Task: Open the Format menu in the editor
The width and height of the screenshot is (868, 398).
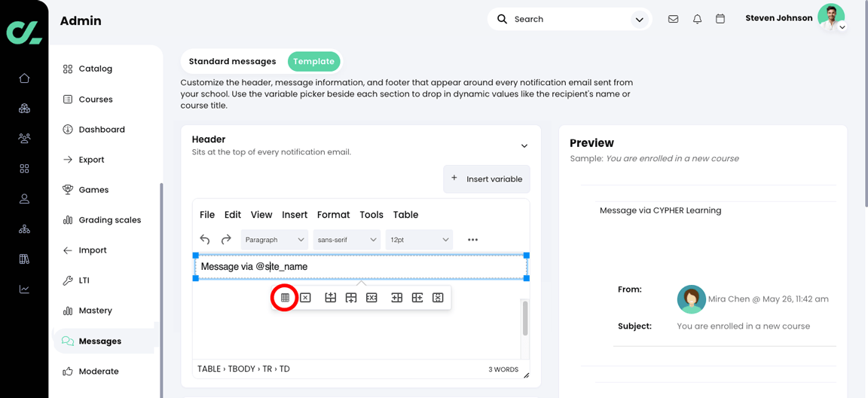Action: click(333, 215)
